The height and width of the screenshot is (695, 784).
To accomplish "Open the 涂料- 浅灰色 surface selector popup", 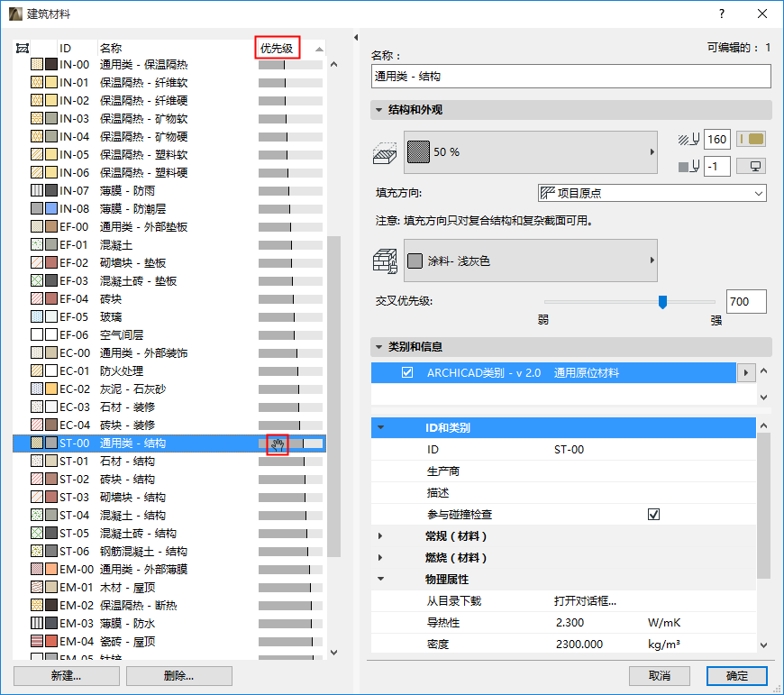I will pos(531,261).
